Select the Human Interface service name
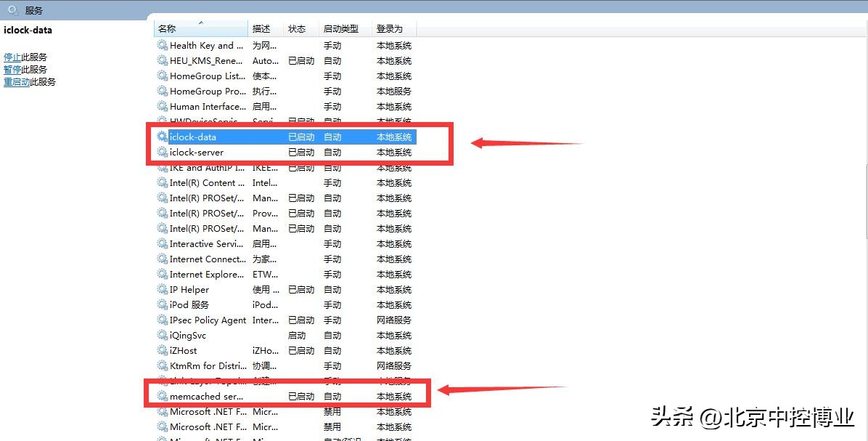868x441 pixels. tap(208, 106)
